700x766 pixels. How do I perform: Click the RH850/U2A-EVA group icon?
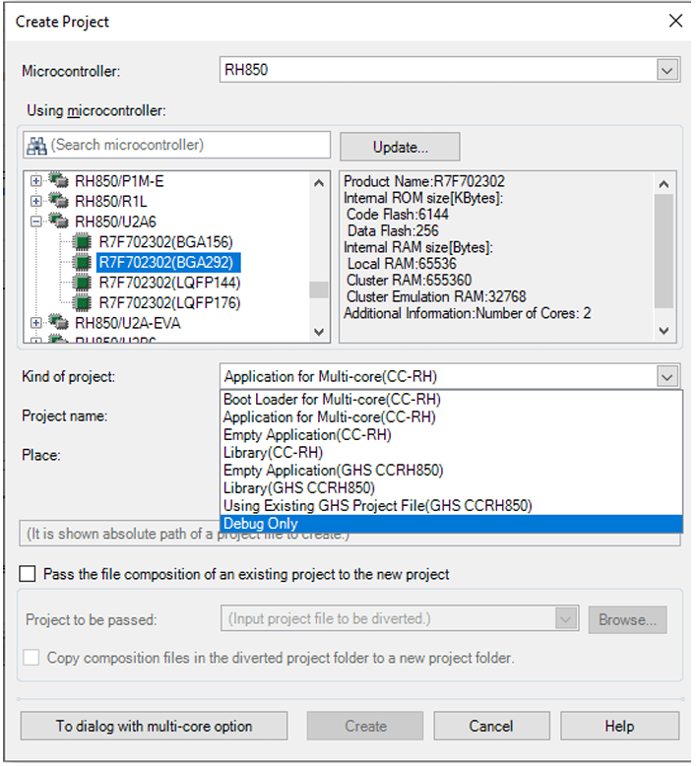59,323
